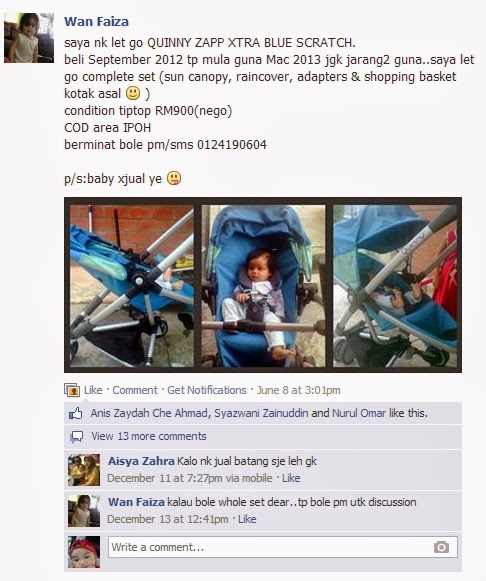This screenshot has height=581, width=486.
Task: Like Aisya Zahra's comment
Action: click(291, 478)
